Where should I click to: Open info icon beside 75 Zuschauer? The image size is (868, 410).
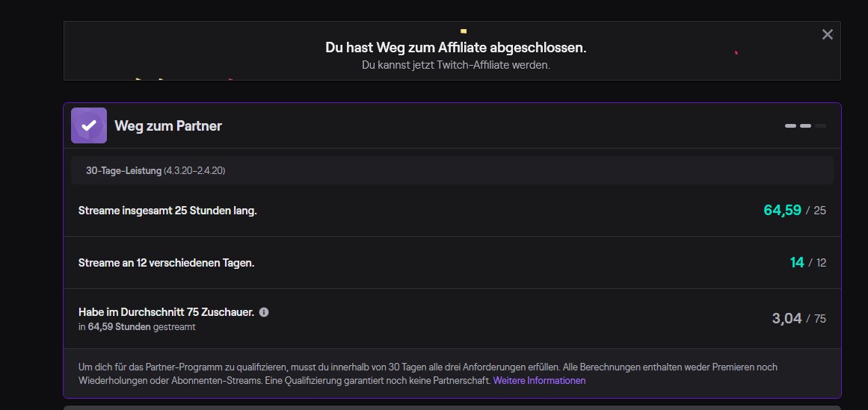pos(264,312)
